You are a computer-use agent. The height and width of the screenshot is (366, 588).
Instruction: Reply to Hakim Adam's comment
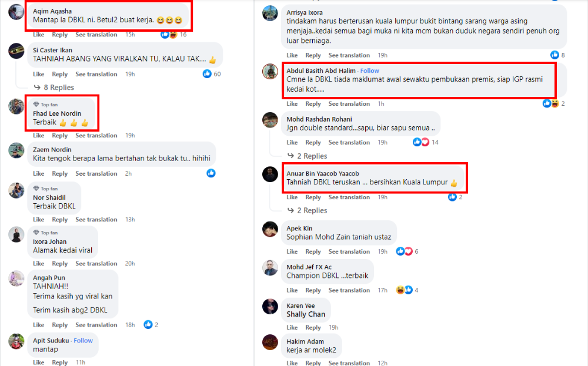coord(313,362)
